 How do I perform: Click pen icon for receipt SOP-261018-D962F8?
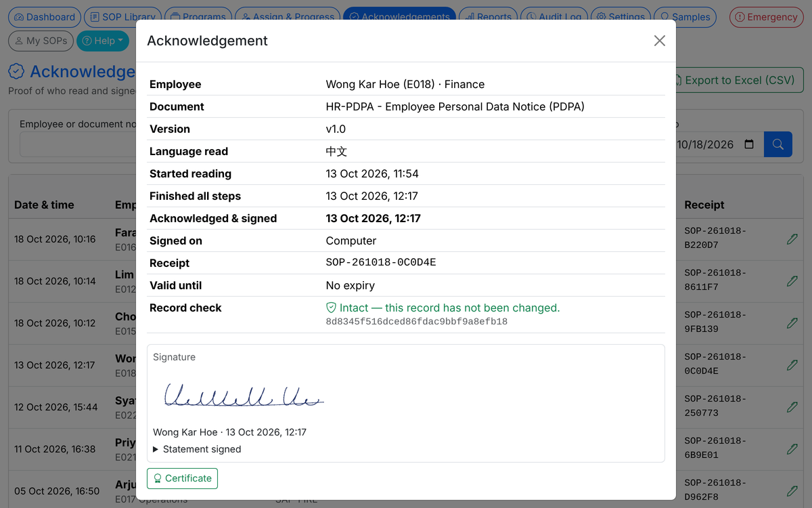(x=792, y=491)
